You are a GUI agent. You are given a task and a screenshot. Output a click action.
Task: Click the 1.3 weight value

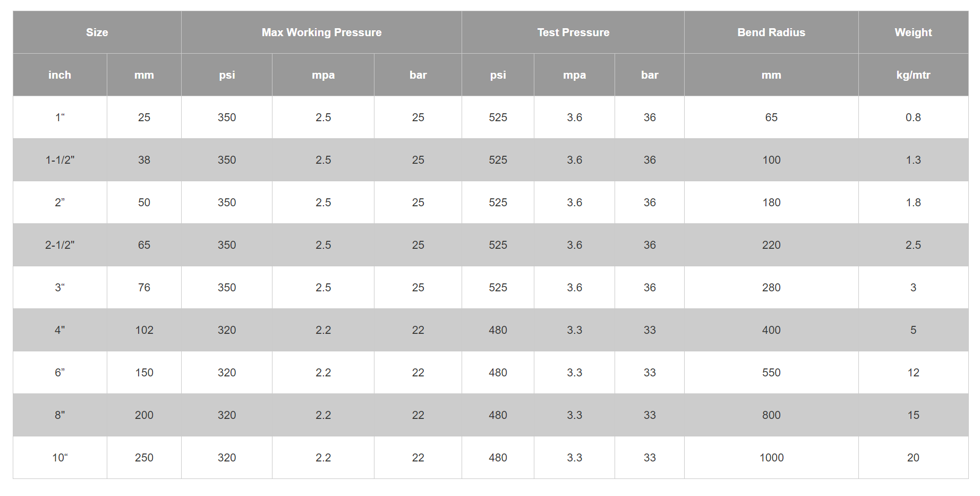(x=913, y=160)
